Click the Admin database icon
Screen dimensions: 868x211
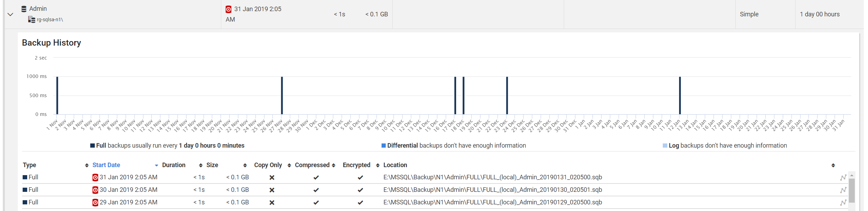point(24,9)
